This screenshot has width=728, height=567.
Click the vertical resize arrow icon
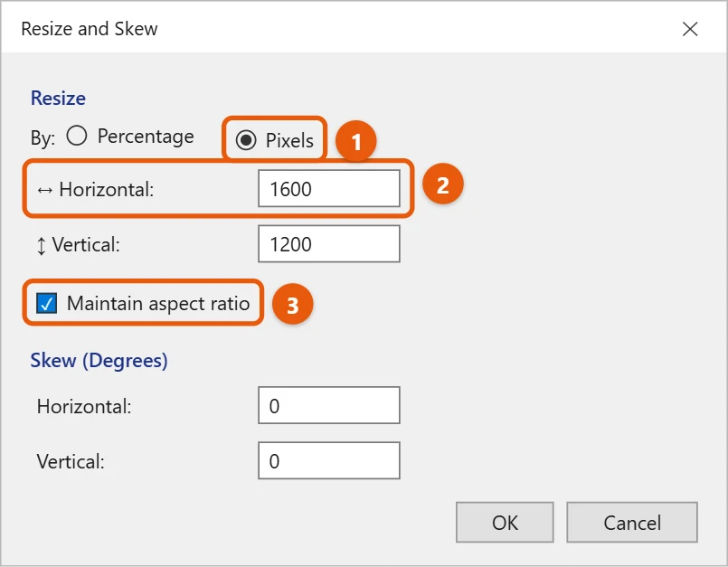(42, 246)
